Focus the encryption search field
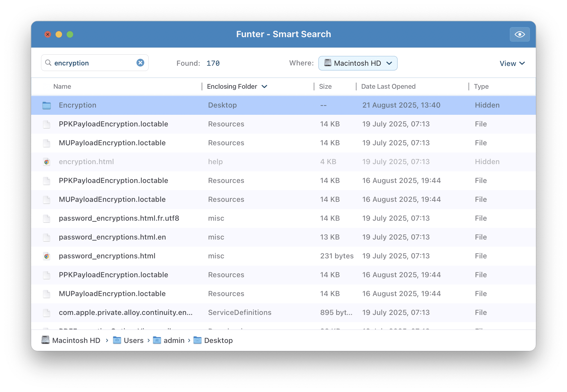This screenshot has height=392, width=567. coord(95,63)
